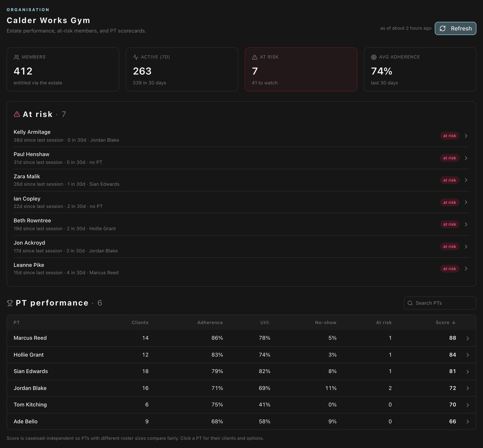This screenshot has height=448, width=483.
Task: Sort by the Clients column header
Action: 140,322
